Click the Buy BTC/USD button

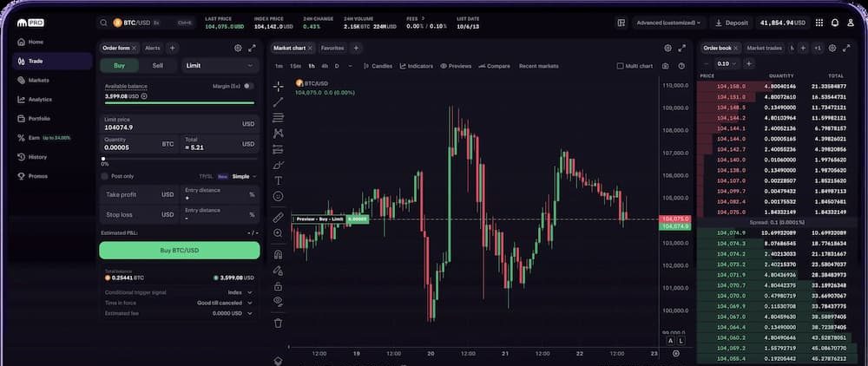tap(180, 251)
